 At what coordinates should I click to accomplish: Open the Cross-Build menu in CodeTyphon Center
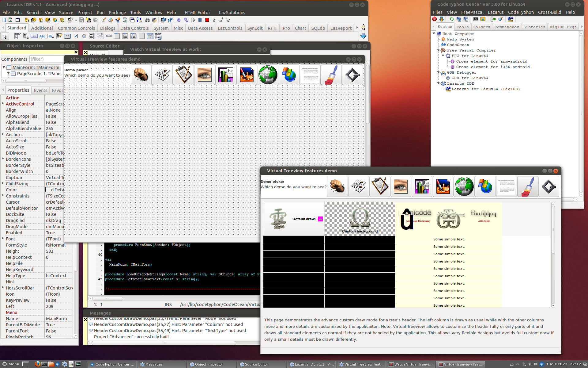(x=549, y=12)
